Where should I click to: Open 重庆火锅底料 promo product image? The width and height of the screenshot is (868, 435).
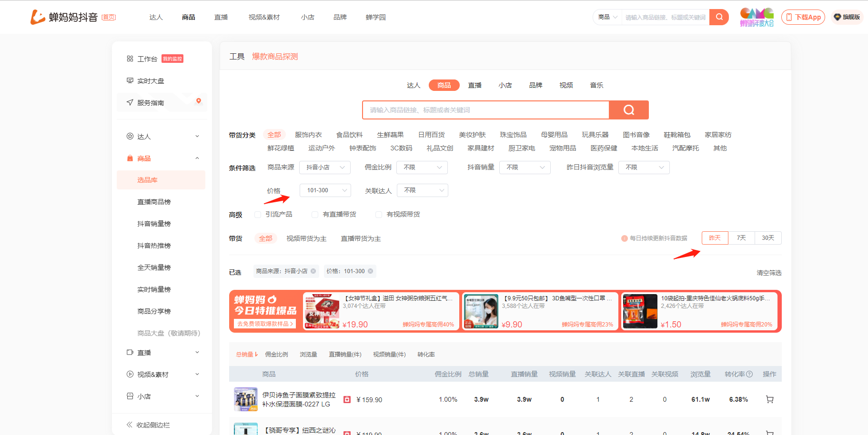[640, 311]
